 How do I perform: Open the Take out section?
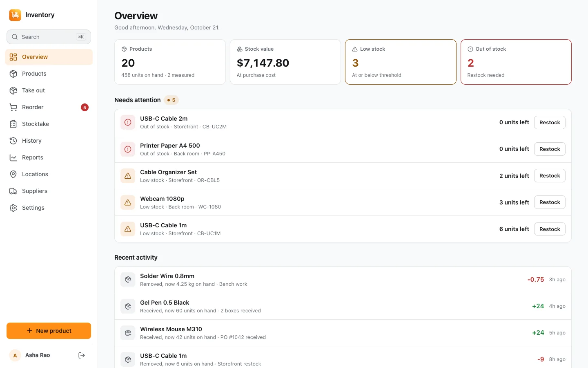coord(49,90)
